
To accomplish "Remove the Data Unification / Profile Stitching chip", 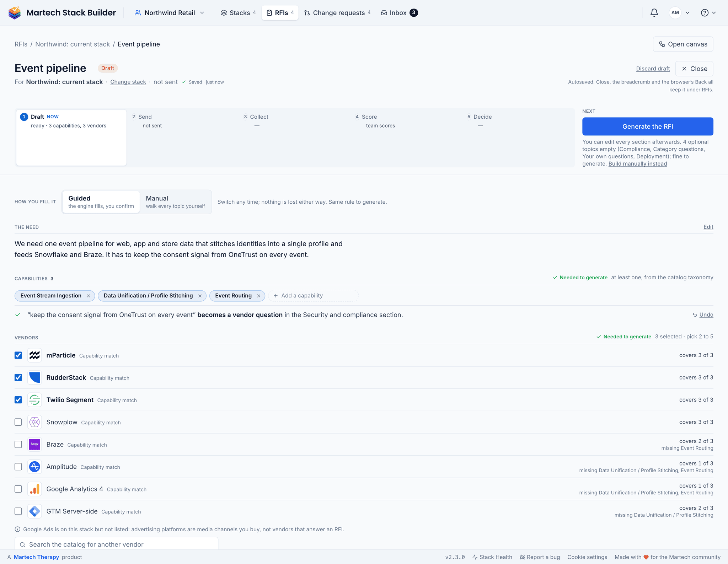I will 200,296.
